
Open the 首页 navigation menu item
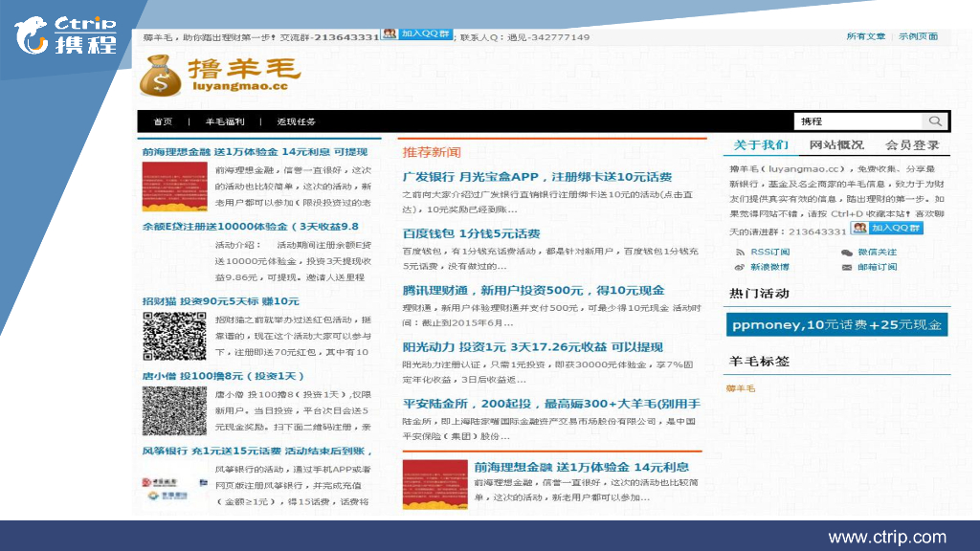click(x=163, y=122)
